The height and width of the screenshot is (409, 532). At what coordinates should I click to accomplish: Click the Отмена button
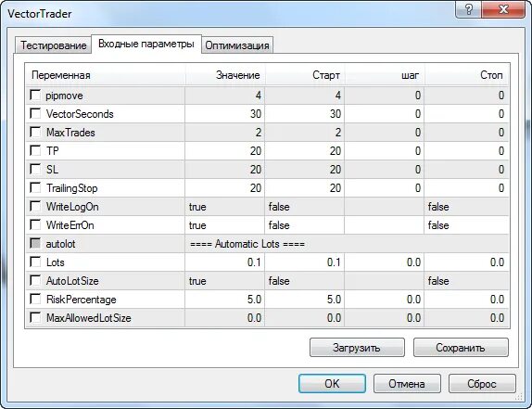407,384
